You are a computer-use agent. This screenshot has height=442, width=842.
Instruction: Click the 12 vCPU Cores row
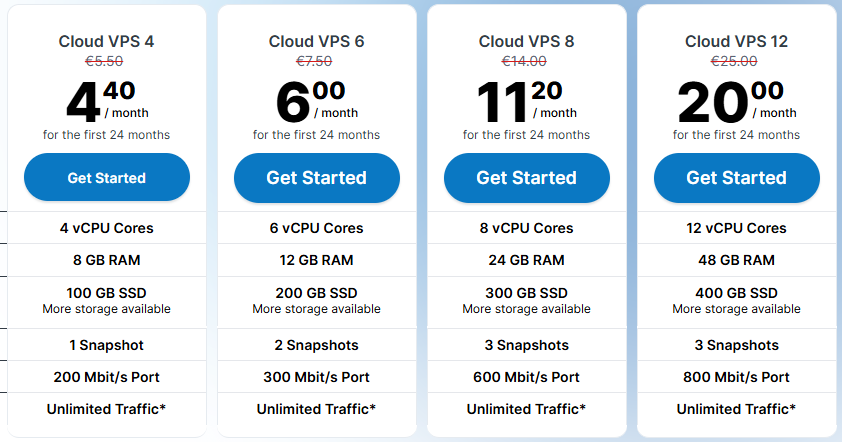pos(736,228)
